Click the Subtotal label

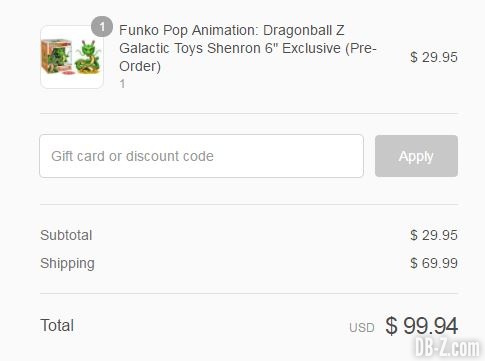(x=66, y=235)
